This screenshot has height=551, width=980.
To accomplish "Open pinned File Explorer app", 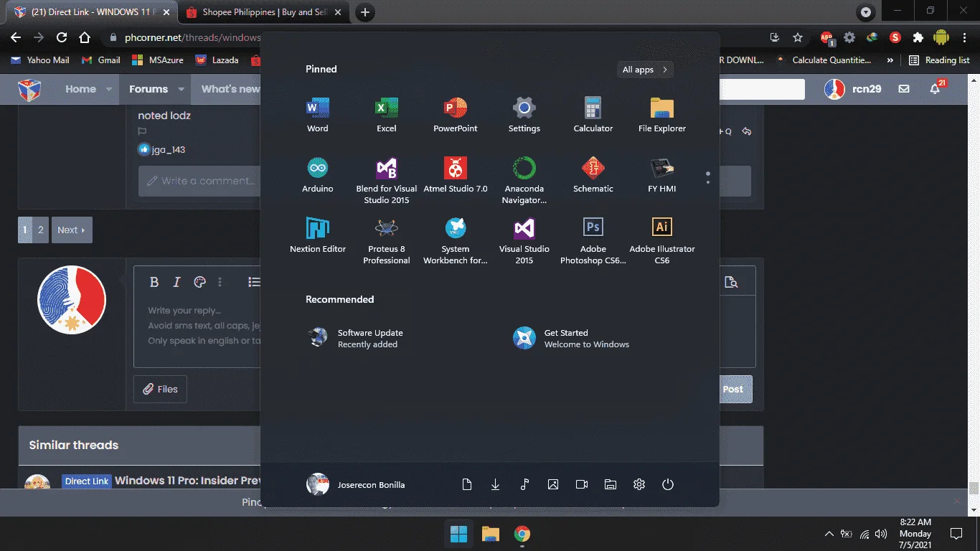I will tap(661, 115).
